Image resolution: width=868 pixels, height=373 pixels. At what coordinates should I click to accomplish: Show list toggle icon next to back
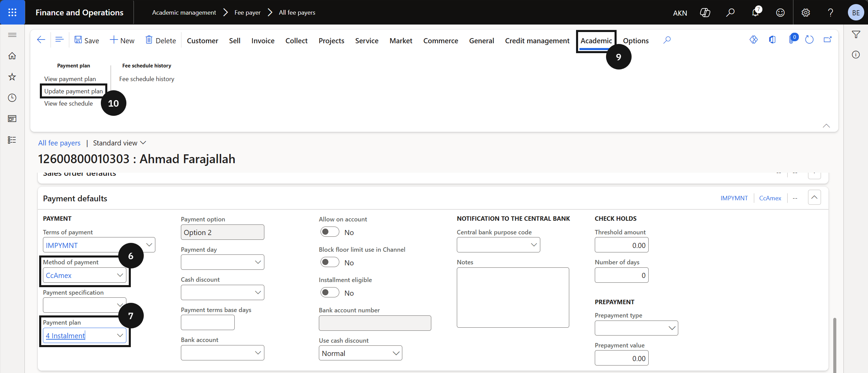coord(59,40)
